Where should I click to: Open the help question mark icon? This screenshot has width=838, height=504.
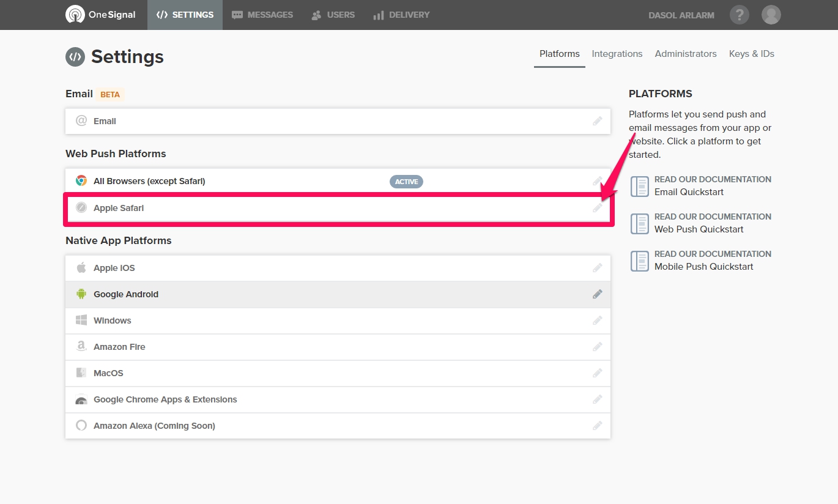pyautogui.click(x=740, y=15)
